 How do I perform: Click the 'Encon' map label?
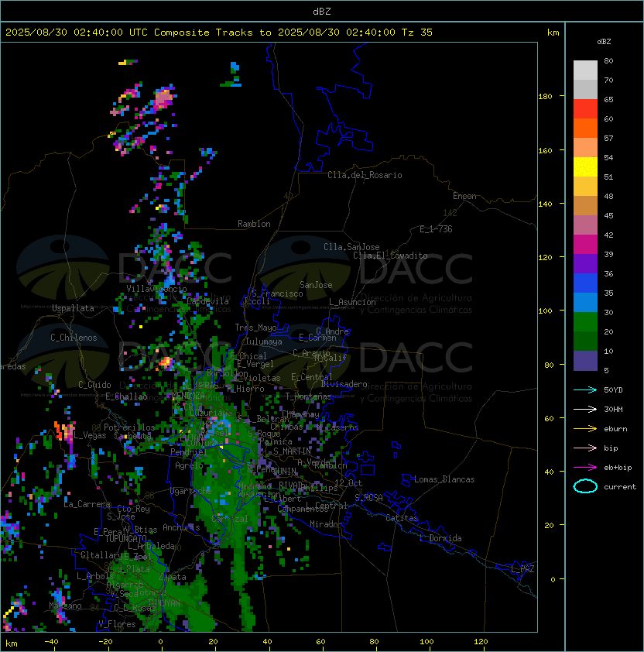point(464,196)
